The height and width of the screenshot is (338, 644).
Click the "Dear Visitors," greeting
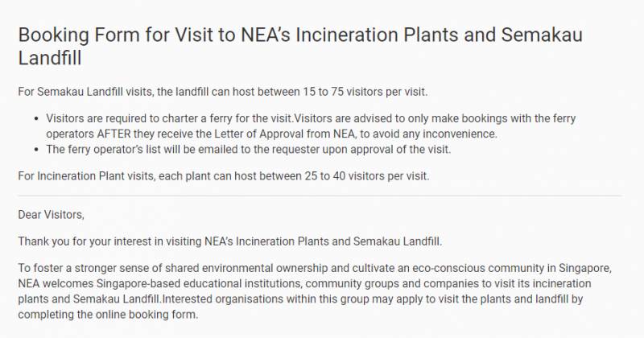coord(50,215)
